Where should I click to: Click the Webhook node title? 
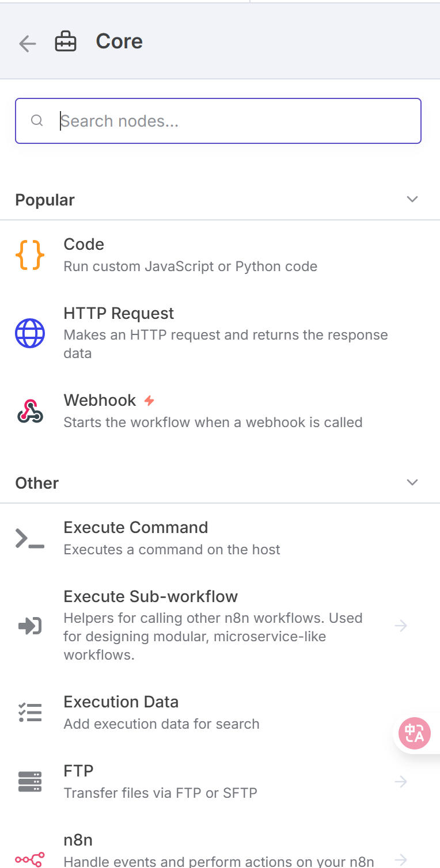[x=100, y=400]
